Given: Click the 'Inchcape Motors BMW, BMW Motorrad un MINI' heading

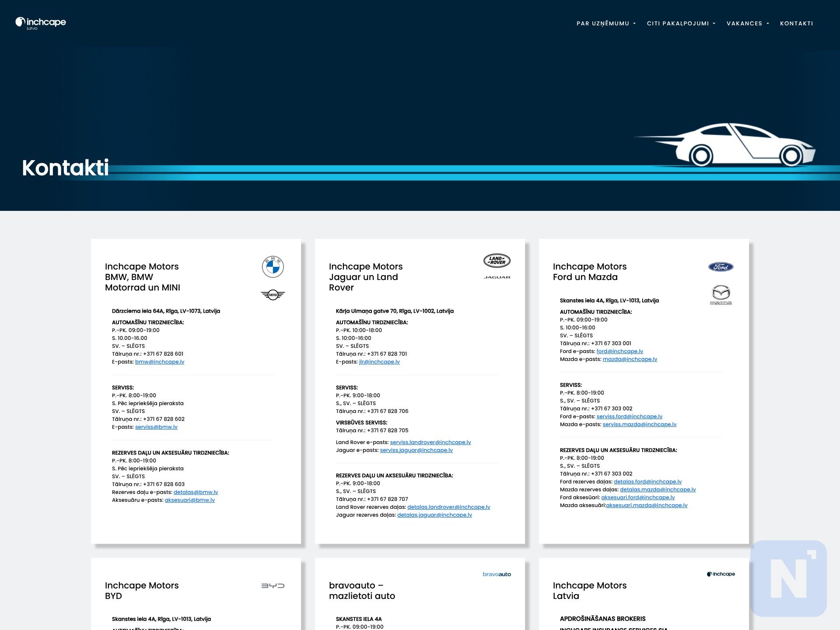Looking at the screenshot, I should [143, 277].
